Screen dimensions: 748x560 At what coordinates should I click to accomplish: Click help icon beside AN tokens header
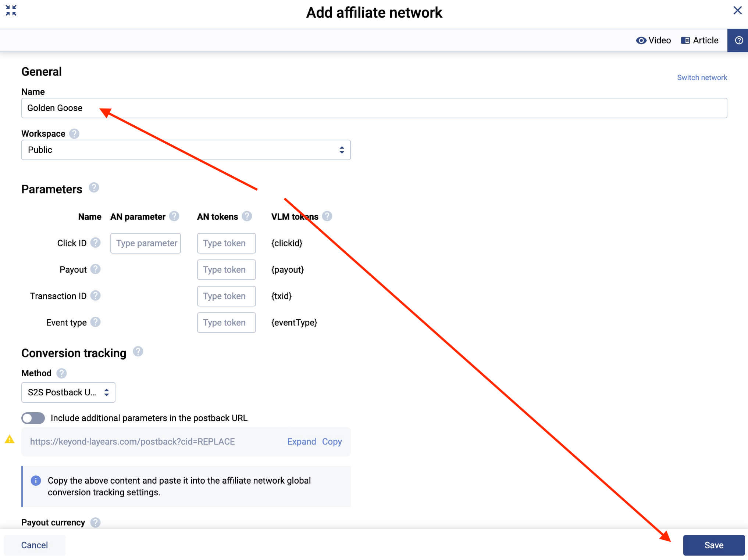247,216
